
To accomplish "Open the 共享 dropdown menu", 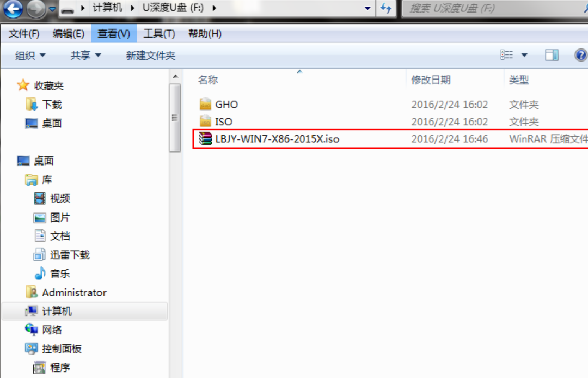I will pyautogui.click(x=85, y=56).
